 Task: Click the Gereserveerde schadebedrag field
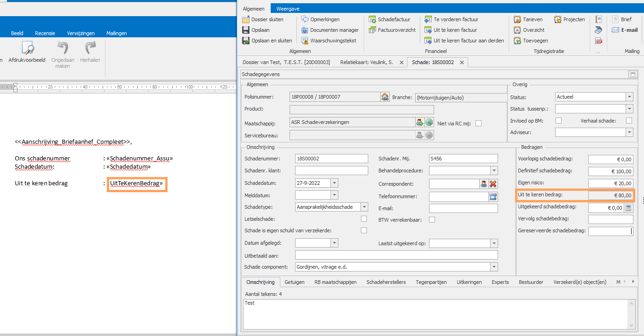[x=611, y=231]
